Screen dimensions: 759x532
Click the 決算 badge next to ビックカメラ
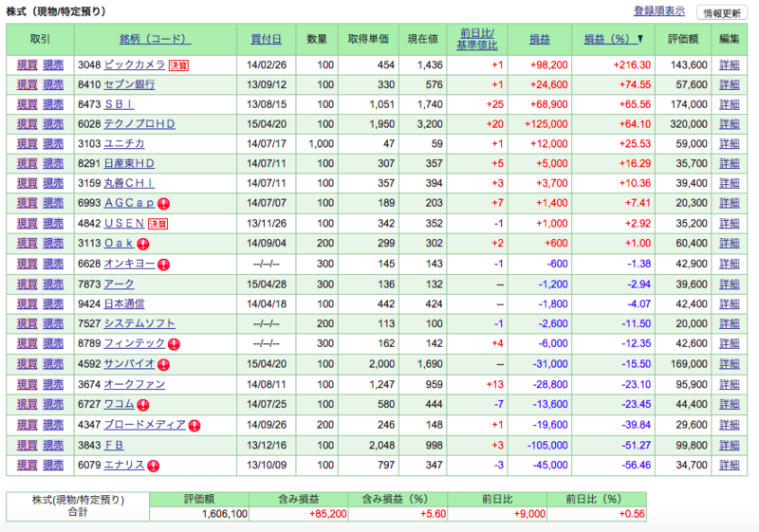point(178,65)
